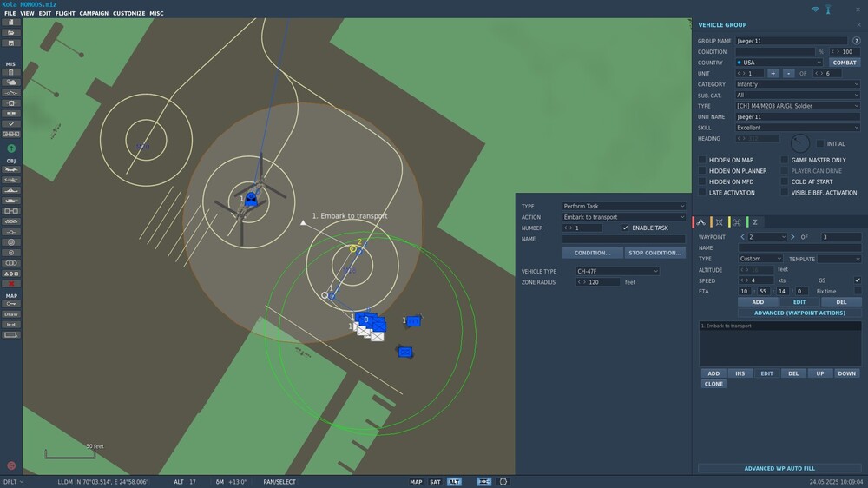Open the waypoint Type dropdown showing Custom
Viewport: 868px width, 488px height.
760,259
